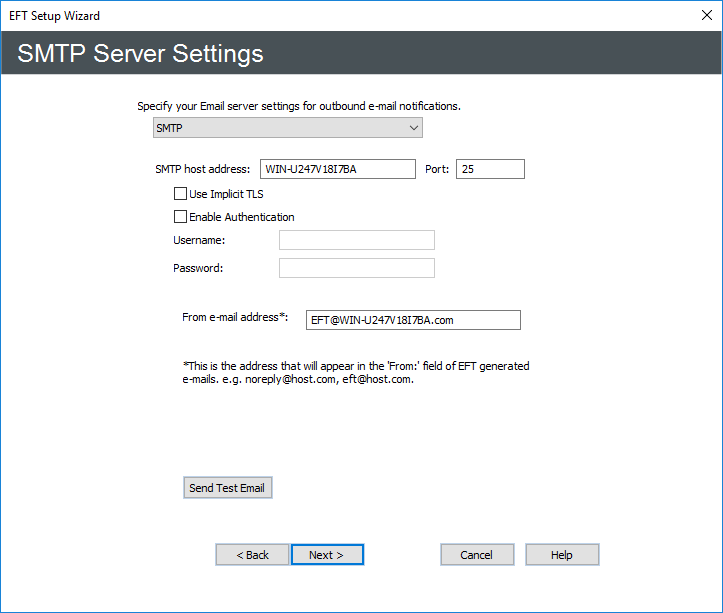This screenshot has height=613, width=723.
Task: Click the From e-mail address field
Action: (x=413, y=320)
